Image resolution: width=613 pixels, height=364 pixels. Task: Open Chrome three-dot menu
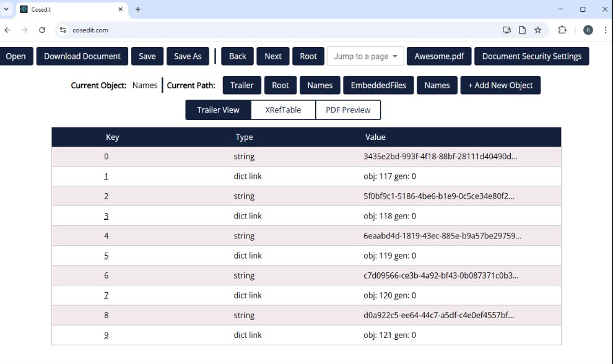pyautogui.click(x=605, y=30)
